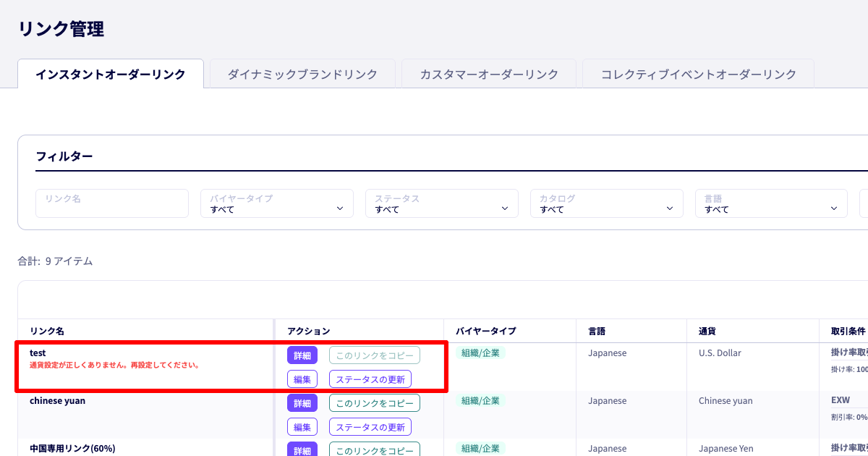The image size is (868, 456).
Task: Click the 合計: 9 アイテム count
Action: pyautogui.click(x=55, y=261)
